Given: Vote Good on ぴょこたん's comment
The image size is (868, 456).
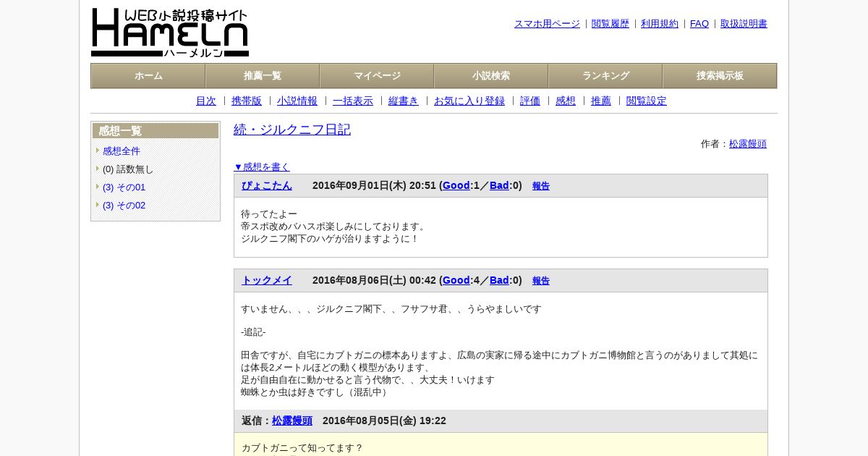Looking at the screenshot, I should click(456, 186).
